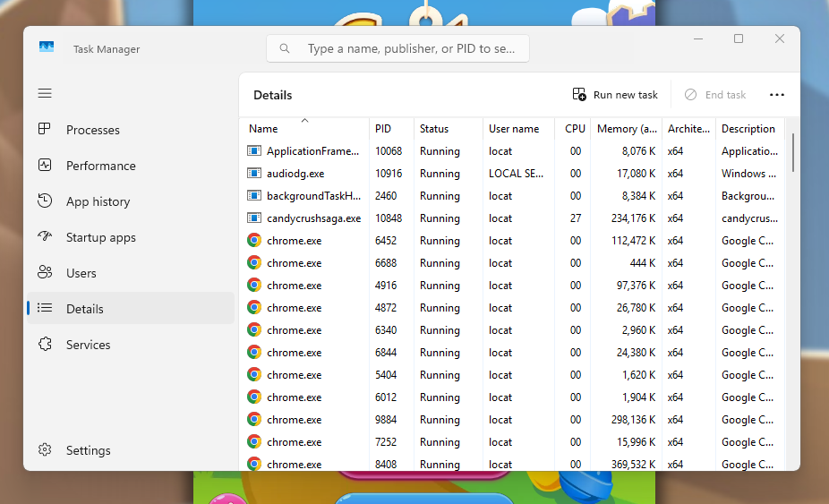Sort by the CPU column header

[x=575, y=129]
